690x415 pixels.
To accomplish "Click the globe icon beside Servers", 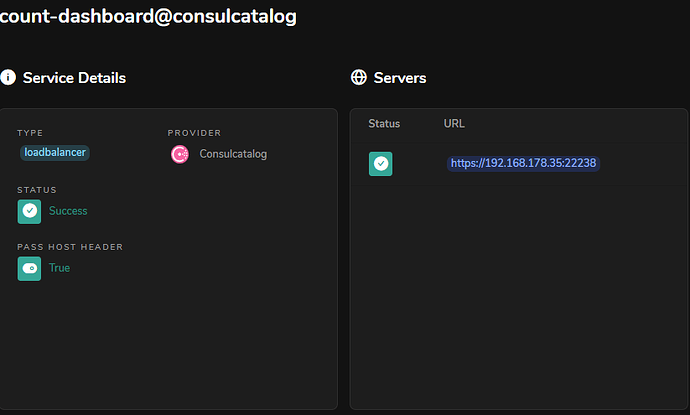I will (x=359, y=77).
